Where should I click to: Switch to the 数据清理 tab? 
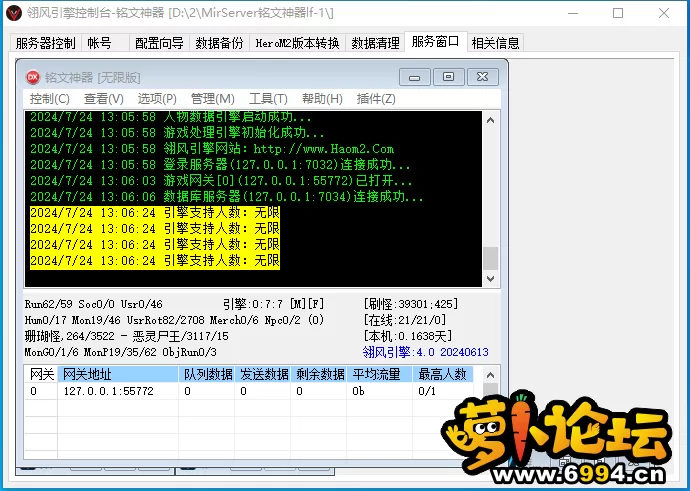[x=375, y=43]
